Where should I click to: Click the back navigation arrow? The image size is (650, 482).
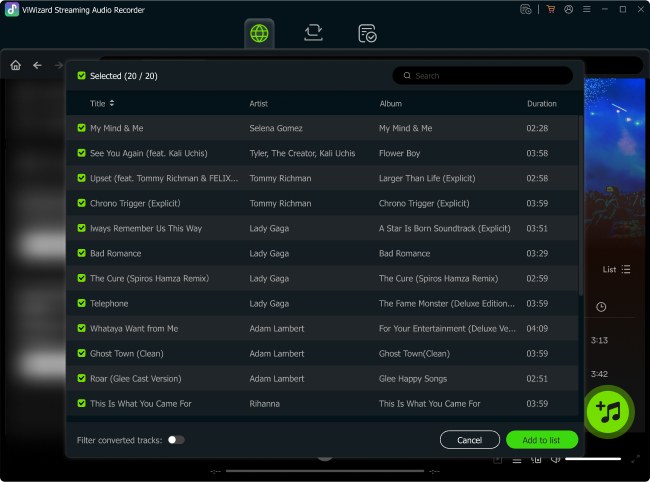[37, 65]
